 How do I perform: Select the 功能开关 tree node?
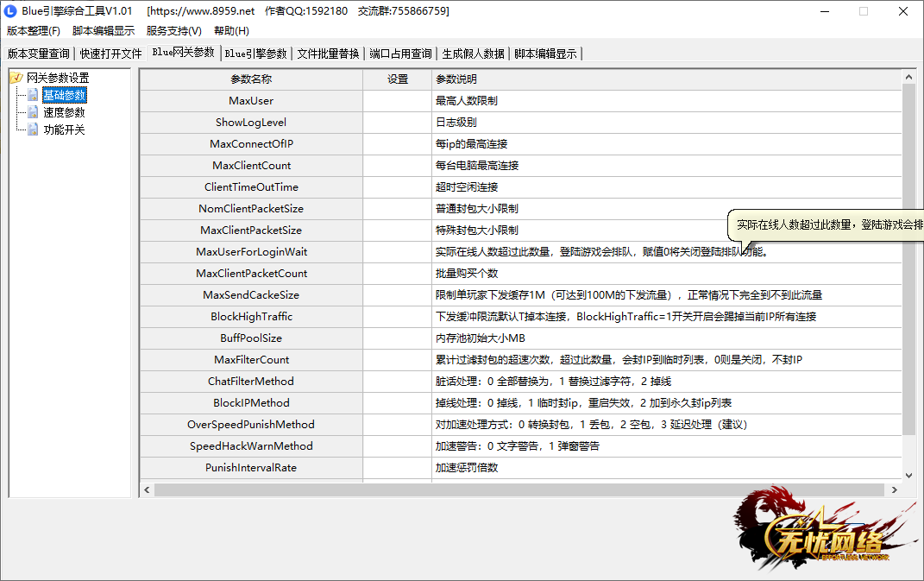pos(65,129)
